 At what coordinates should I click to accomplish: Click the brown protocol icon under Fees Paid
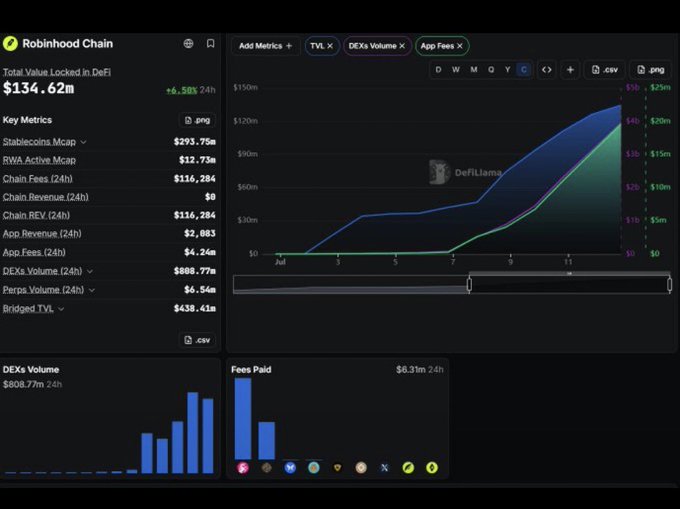[x=267, y=468]
